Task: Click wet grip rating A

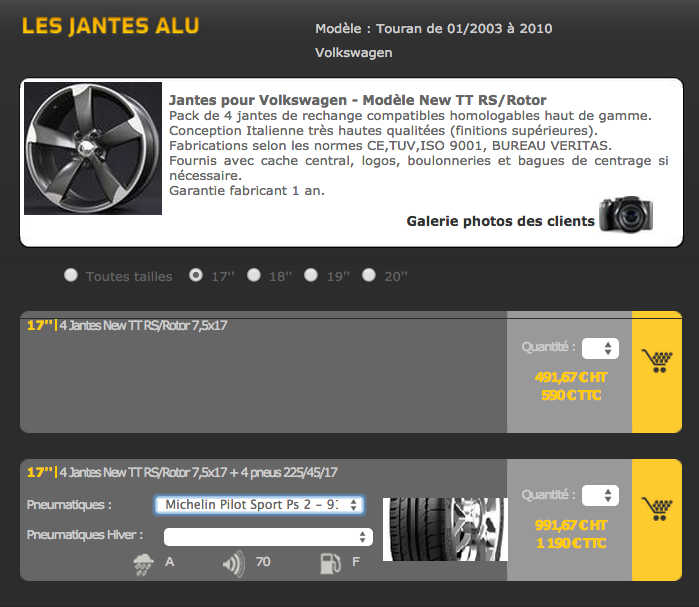Action: pos(169,562)
